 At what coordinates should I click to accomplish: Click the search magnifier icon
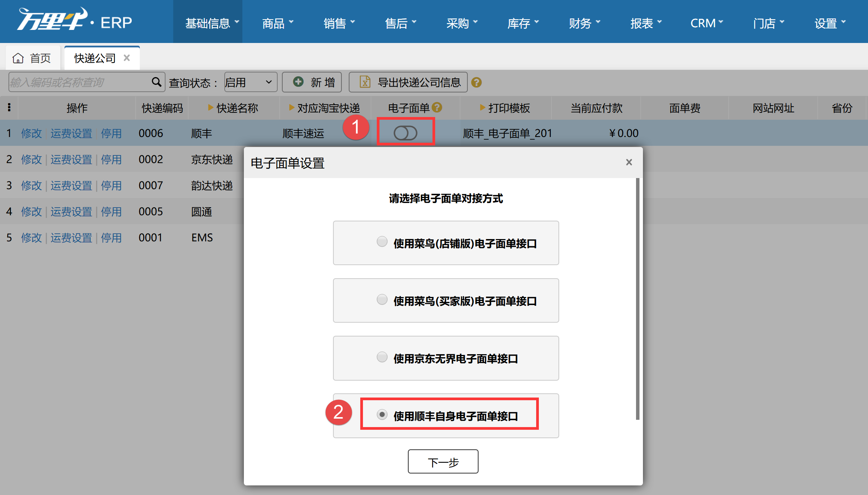[x=156, y=82]
